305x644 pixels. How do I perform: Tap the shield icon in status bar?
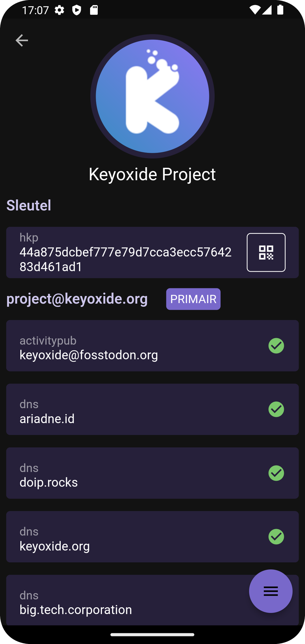click(x=77, y=10)
